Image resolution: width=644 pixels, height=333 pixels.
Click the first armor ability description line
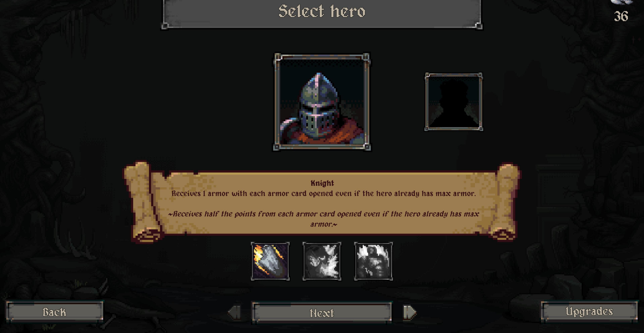click(x=324, y=194)
